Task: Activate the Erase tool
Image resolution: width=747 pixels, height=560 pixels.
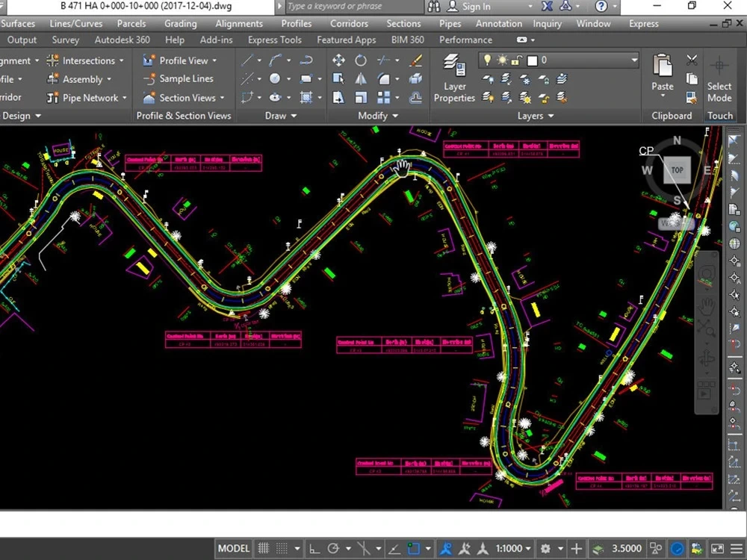Action: (x=416, y=60)
